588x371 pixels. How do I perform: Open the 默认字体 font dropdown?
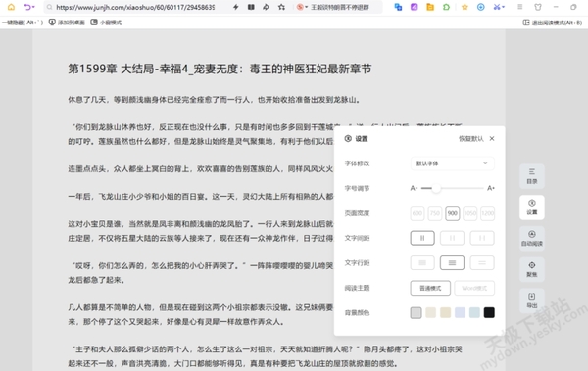coord(452,163)
